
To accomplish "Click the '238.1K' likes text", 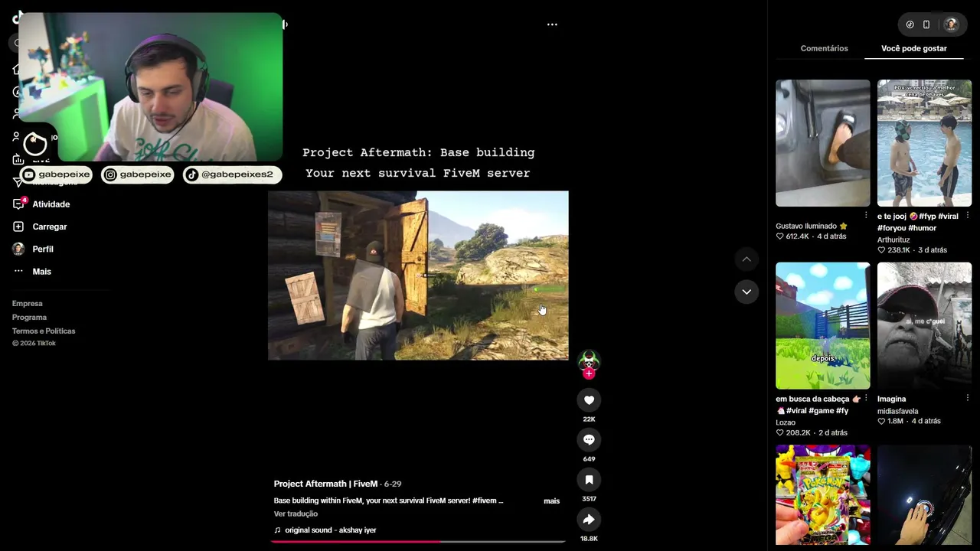I will pyautogui.click(x=899, y=250).
